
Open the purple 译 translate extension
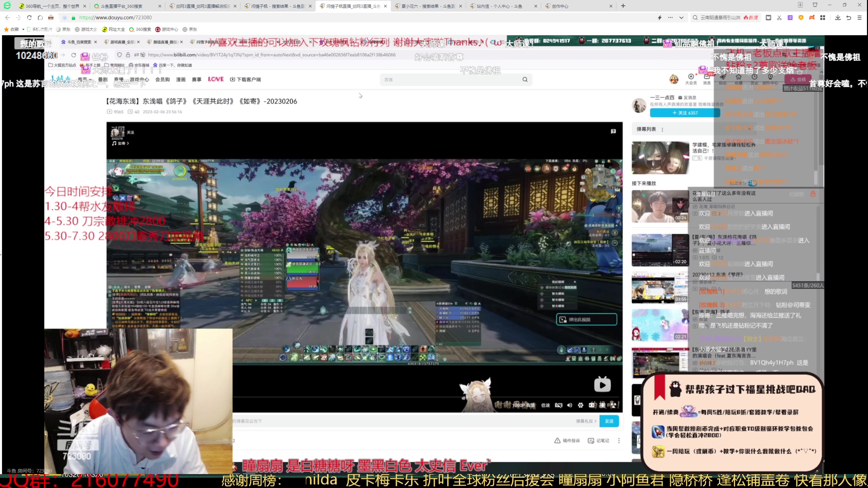tap(790, 18)
